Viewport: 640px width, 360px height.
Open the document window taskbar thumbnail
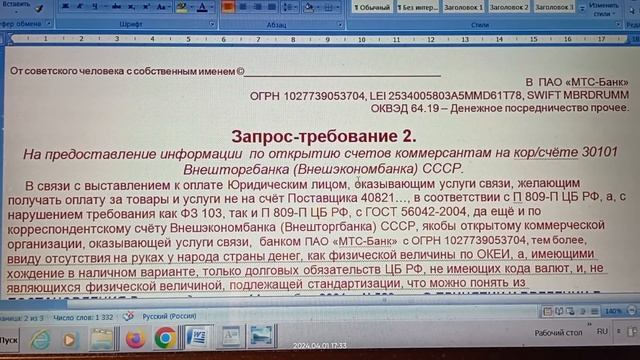point(231,337)
